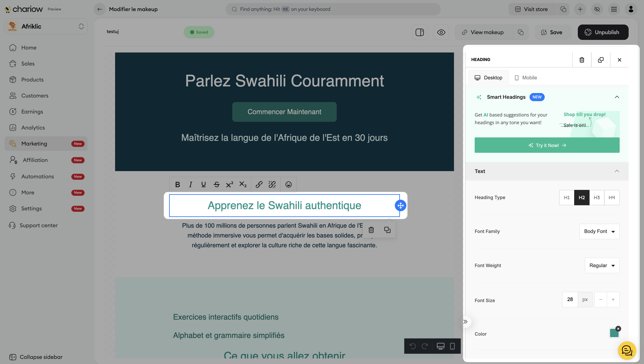644x364 pixels.
Task: Open the Font Weight Regular dropdown
Action: (602, 265)
